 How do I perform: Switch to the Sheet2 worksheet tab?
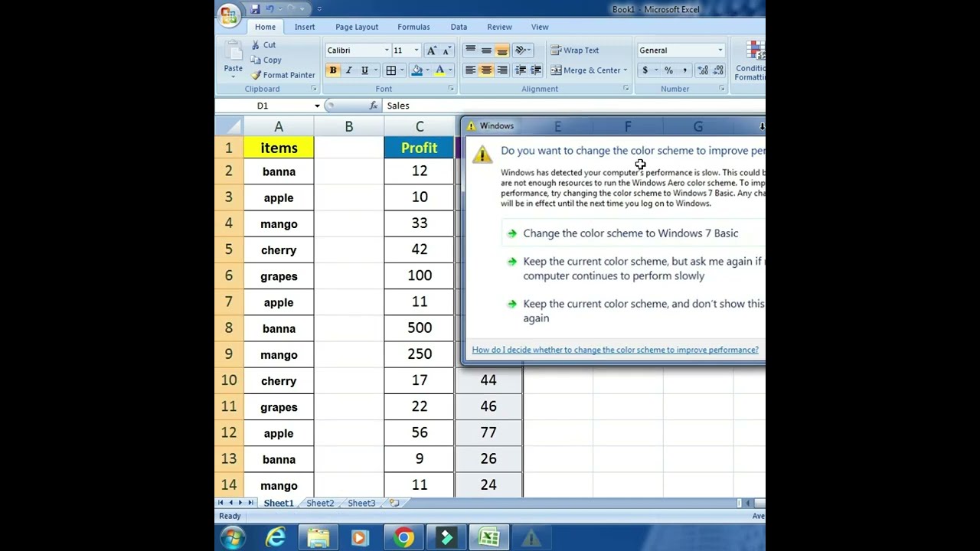tap(320, 504)
